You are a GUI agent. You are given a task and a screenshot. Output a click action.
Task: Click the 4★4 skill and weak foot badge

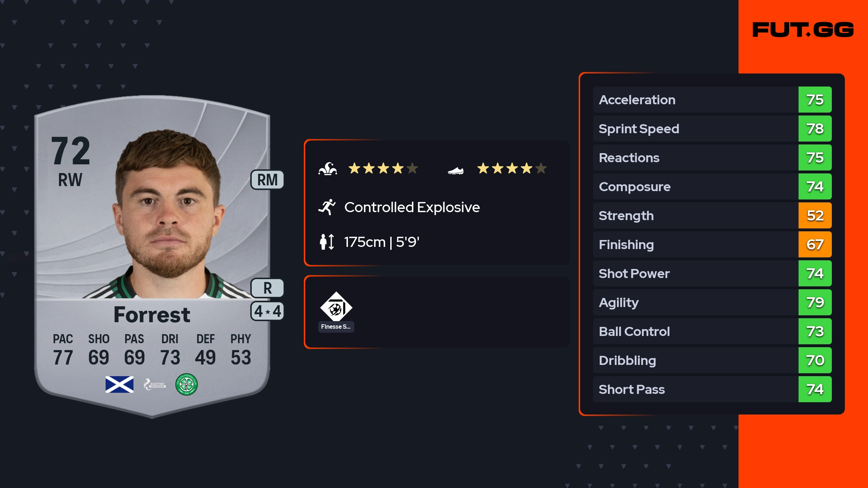(267, 311)
